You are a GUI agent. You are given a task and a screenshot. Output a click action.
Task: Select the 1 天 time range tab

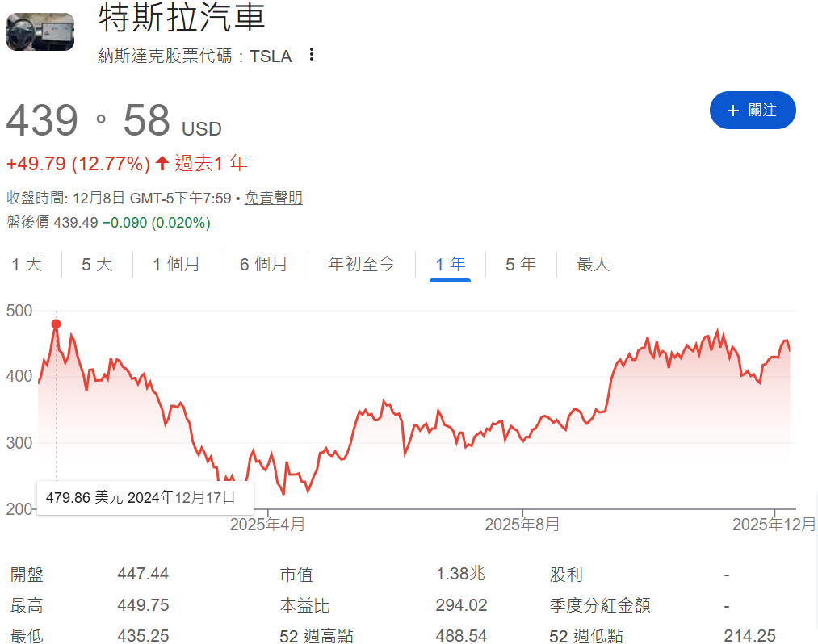pos(27,264)
